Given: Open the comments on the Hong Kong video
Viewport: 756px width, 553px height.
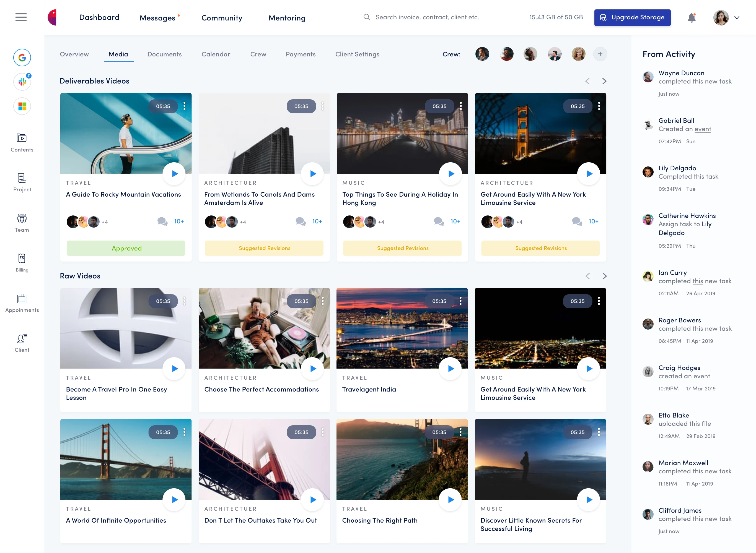Looking at the screenshot, I should pos(439,221).
